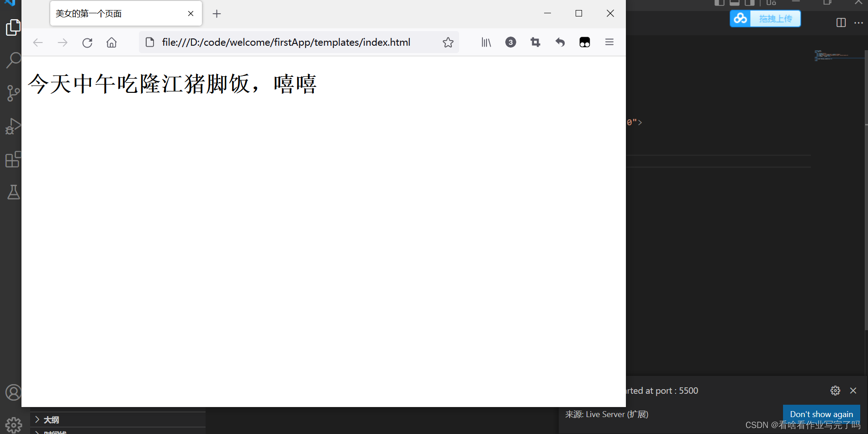Bookmark this page with the star icon
This screenshot has height=434, width=868.
pyautogui.click(x=448, y=43)
